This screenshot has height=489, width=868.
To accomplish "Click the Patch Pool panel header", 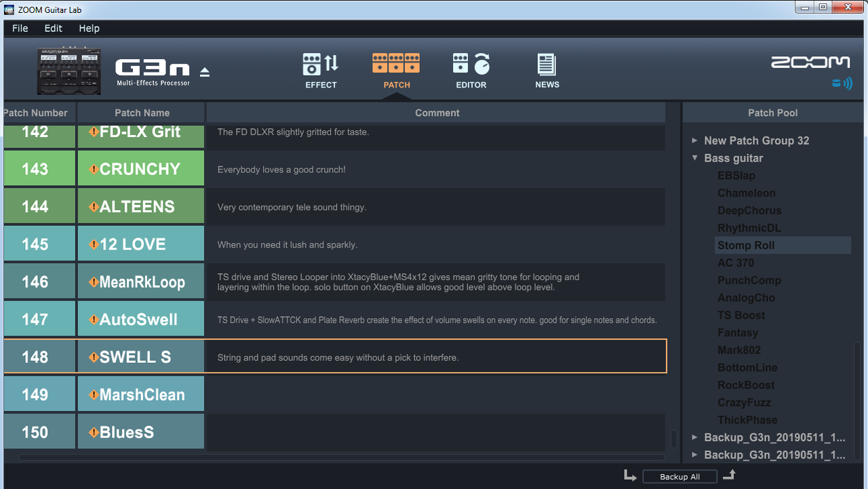I will click(x=772, y=113).
